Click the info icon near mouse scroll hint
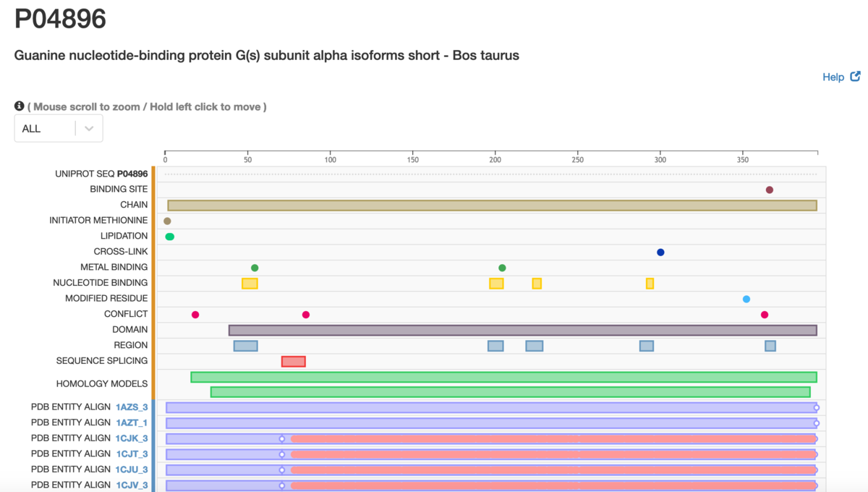Screen dimensions: 868x492 pos(20,106)
